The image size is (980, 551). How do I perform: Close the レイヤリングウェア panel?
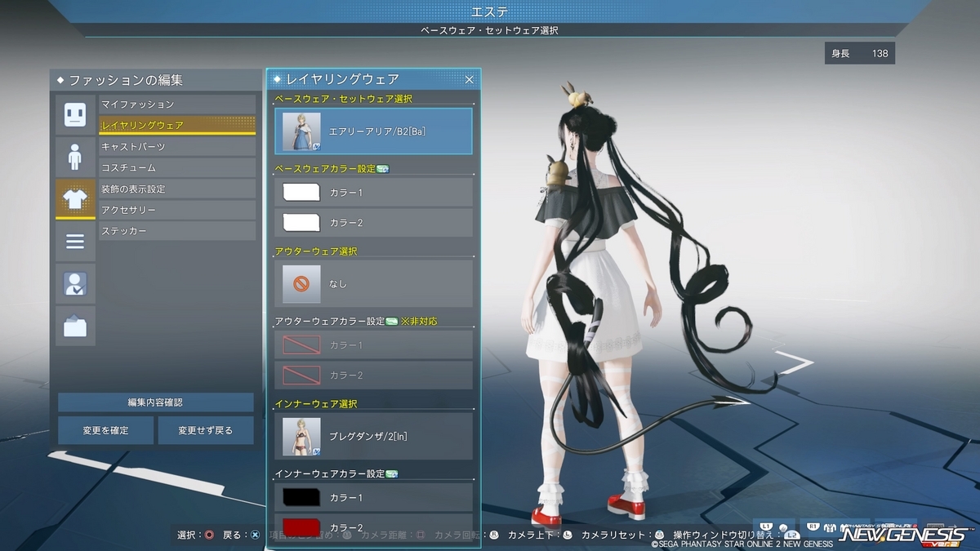pyautogui.click(x=469, y=79)
